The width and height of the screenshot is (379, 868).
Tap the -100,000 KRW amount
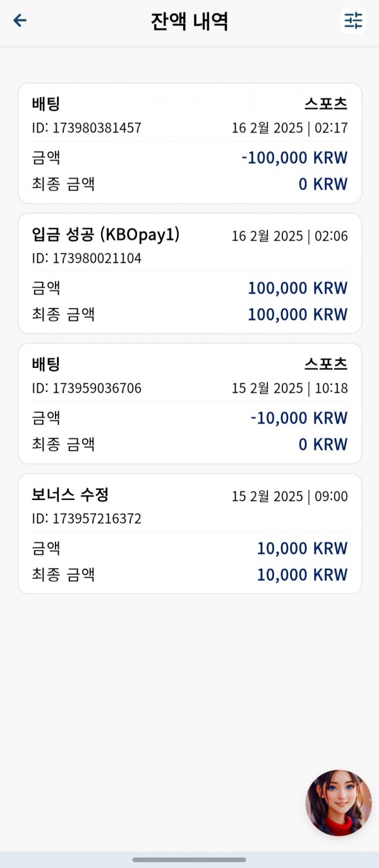tap(294, 158)
